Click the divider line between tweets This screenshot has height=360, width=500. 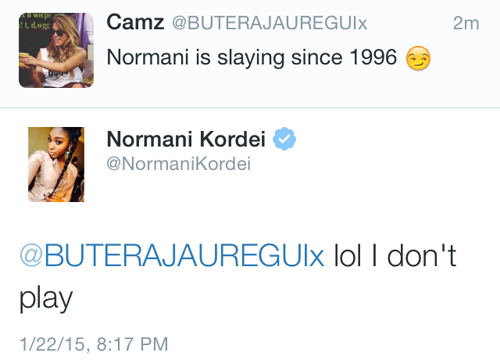point(250,107)
